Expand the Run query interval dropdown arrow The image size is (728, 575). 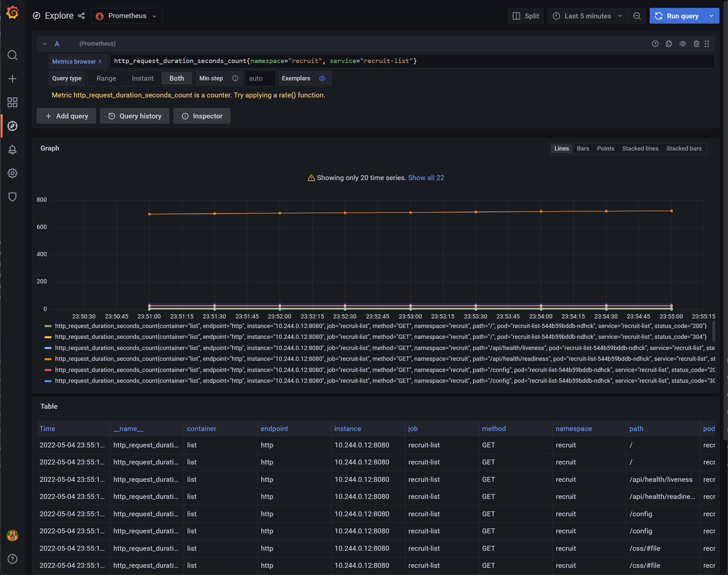point(711,16)
